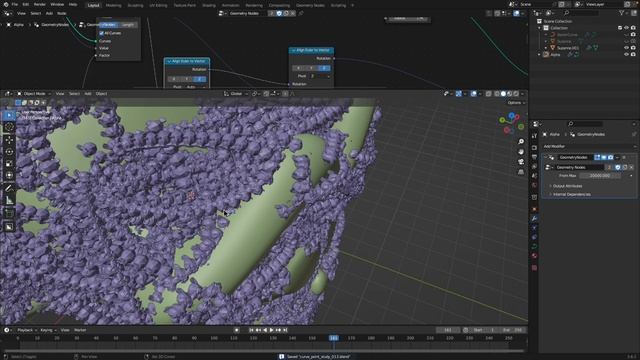Select the Transform tool in viewport toolbar
This screenshot has height=360, width=640.
tap(9, 176)
